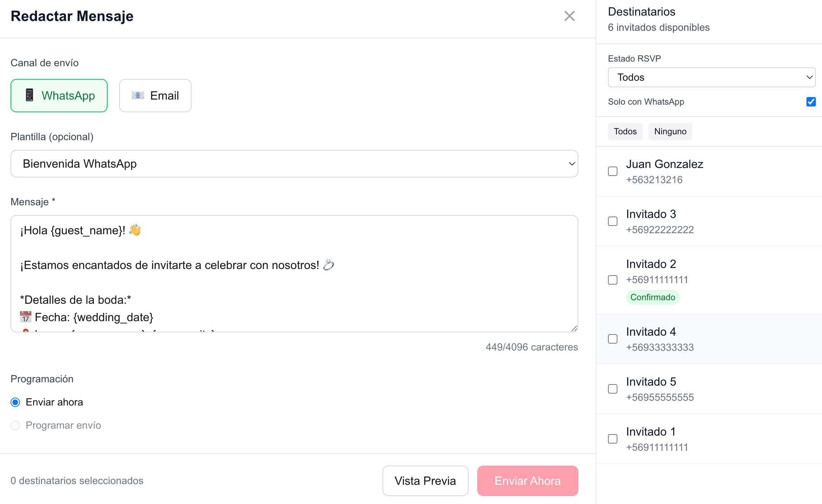Choose the Email envelope icon channel

tap(155, 96)
